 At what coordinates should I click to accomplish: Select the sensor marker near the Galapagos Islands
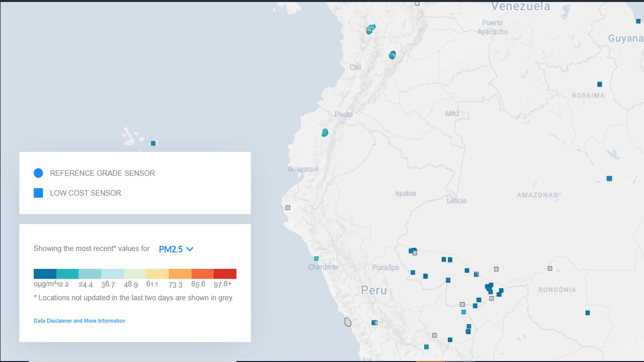[153, 143]
